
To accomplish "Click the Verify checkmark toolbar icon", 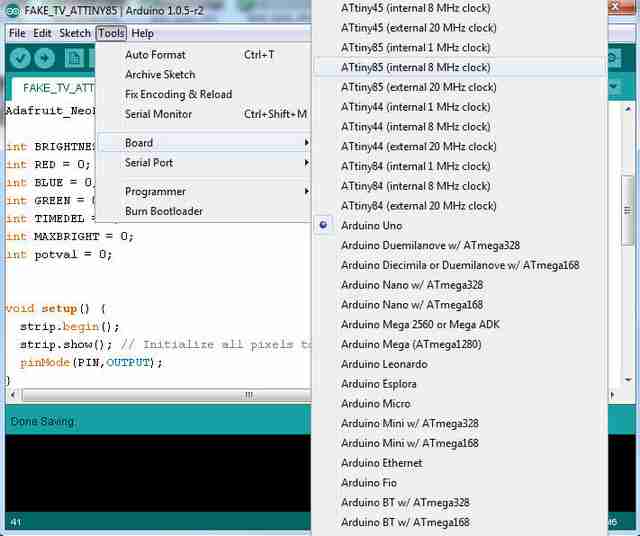I will click(x=20, y=58).
